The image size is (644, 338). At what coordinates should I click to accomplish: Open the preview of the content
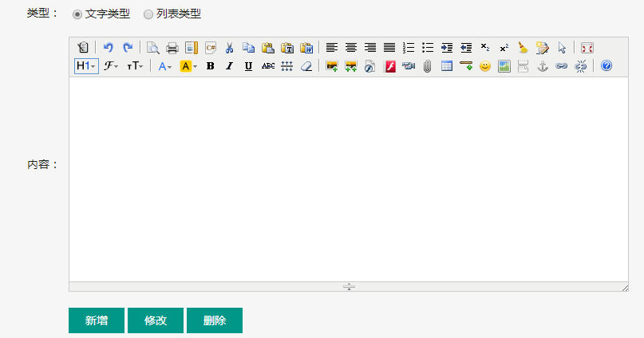point(152,48)
